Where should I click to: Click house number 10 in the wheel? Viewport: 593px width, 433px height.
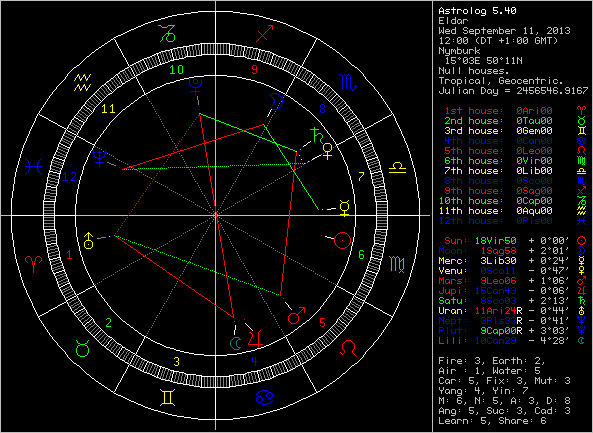pos(176,70)
